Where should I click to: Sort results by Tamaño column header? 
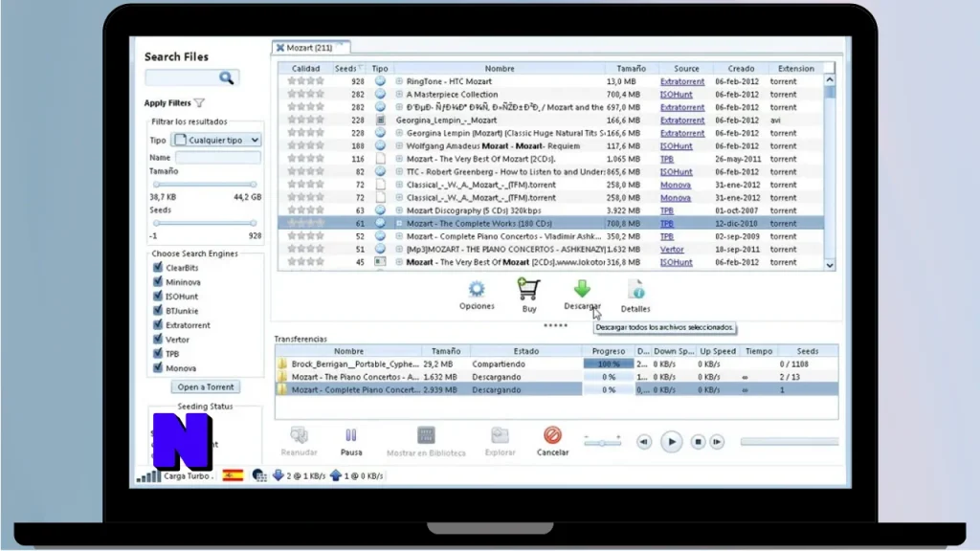pos(631,68)
